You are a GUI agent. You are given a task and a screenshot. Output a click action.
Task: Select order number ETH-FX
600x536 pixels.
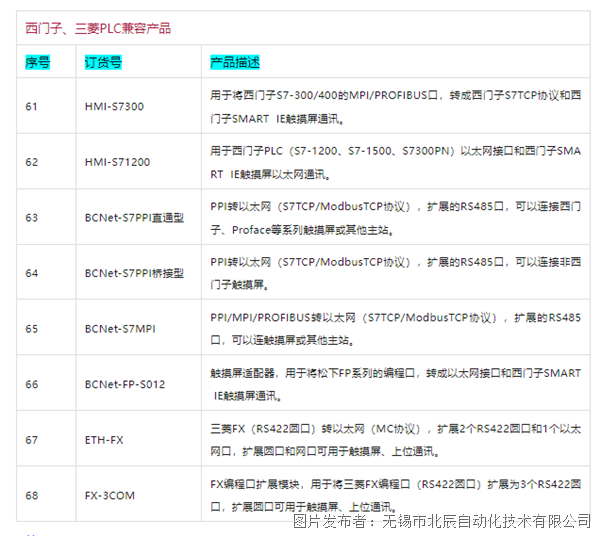point(104,440)
